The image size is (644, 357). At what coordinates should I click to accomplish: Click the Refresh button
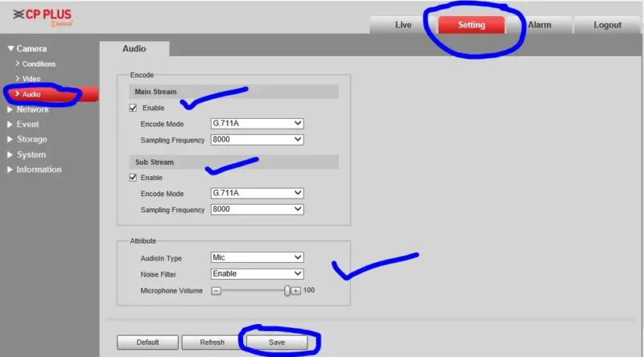(x=213, y=343)
